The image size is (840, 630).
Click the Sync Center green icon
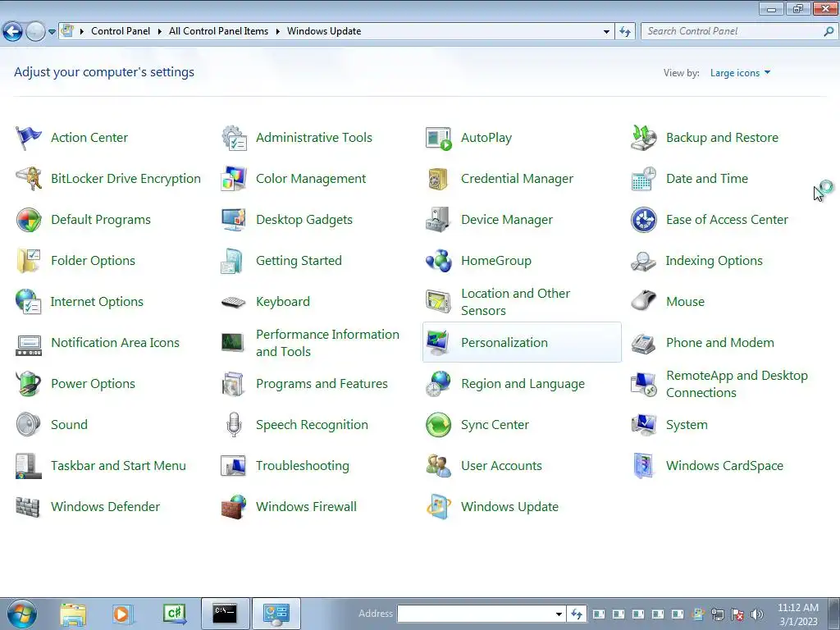(438, 425)
